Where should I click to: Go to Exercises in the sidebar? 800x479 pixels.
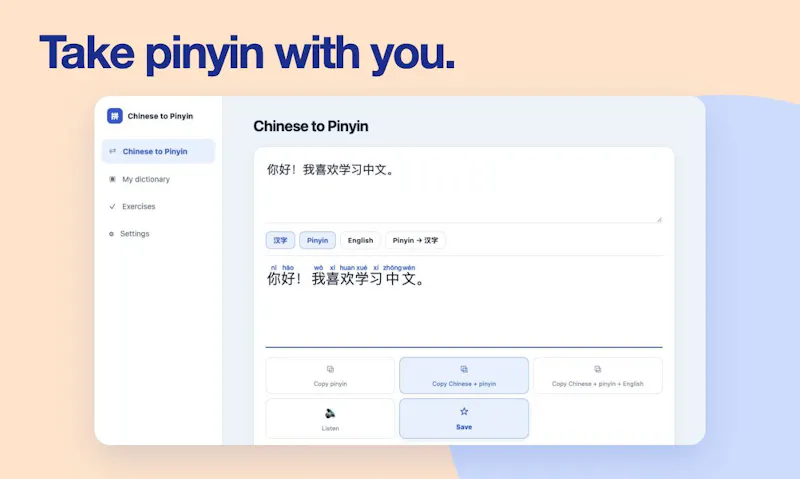pyautogui.click(x=138, y=207)
